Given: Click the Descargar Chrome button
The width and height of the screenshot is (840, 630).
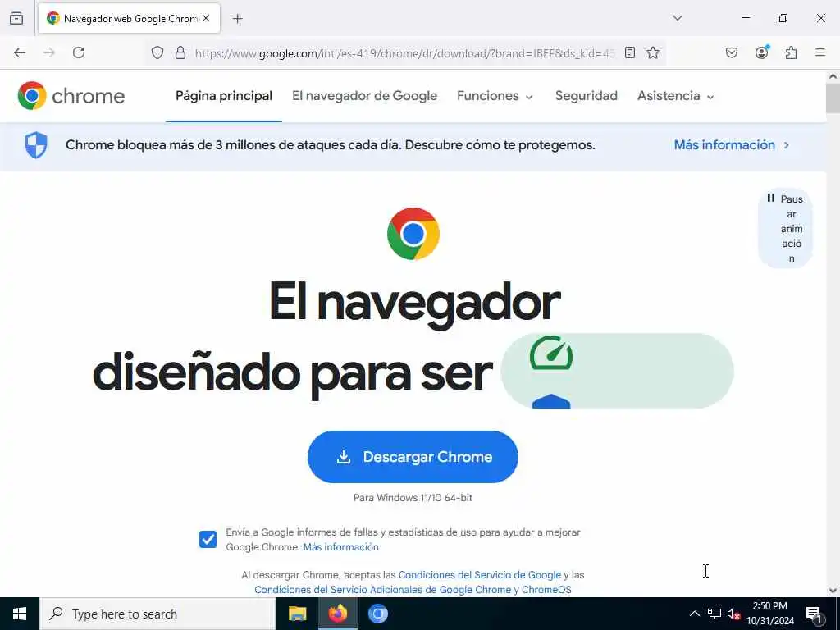Looking at the screenshot, I should click(x=413, y=457).
